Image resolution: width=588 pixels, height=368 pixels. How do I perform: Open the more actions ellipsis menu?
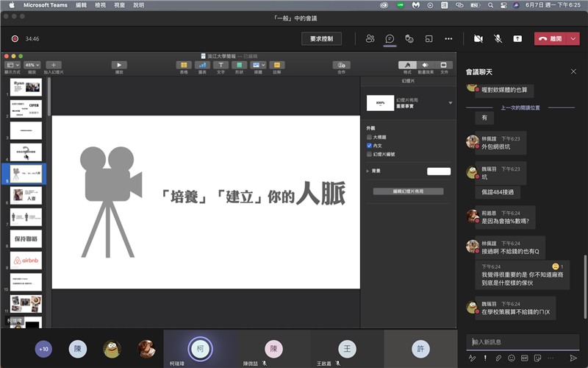448,38
